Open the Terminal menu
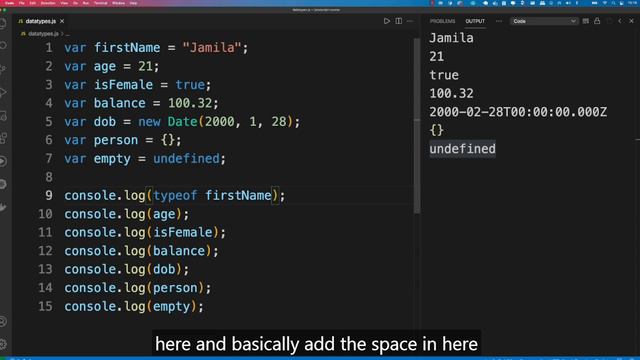The image size is (640, 360). click(100, 3)
